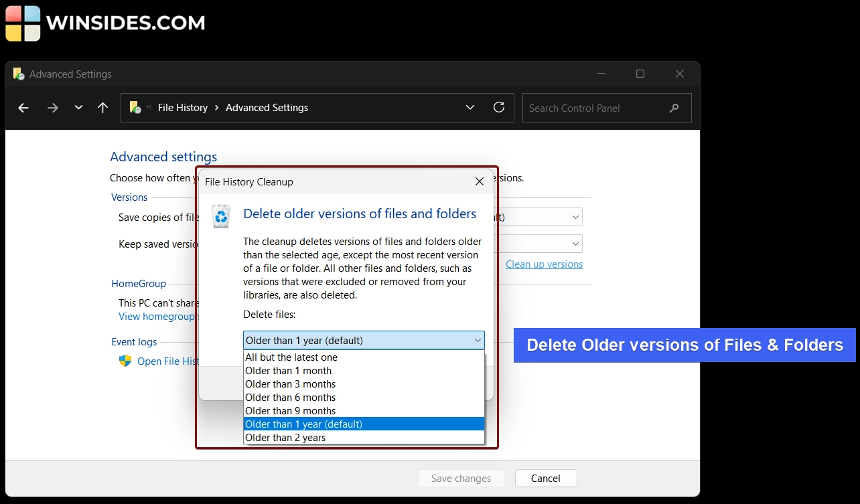Select Advanced Settings in the breadcrumb
This screenshot has height=504, width=860.
pos(267,107)
